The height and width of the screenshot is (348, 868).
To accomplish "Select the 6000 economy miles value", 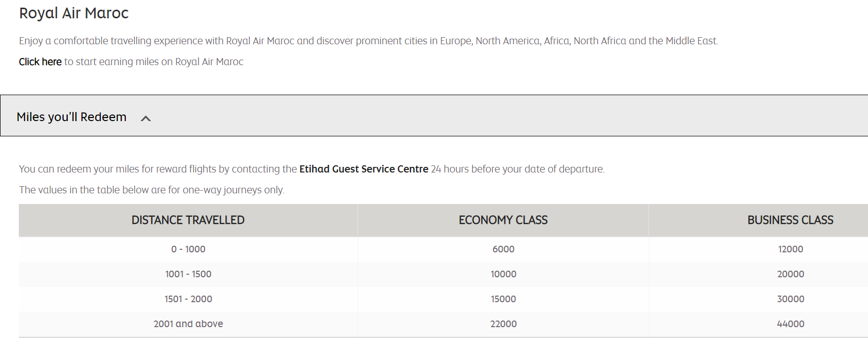I will point(503,249).
